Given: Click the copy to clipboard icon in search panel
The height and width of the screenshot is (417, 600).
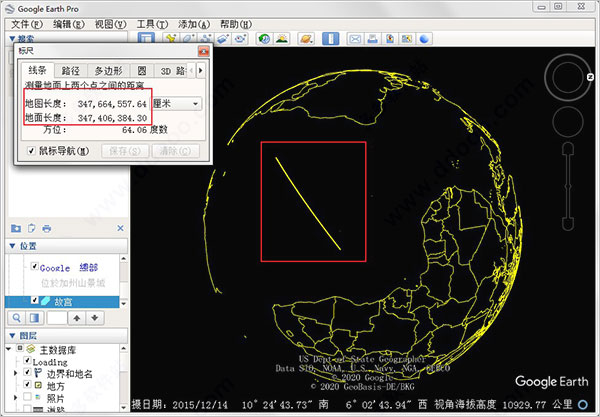Looking at the screenshot, I should 31,228.
